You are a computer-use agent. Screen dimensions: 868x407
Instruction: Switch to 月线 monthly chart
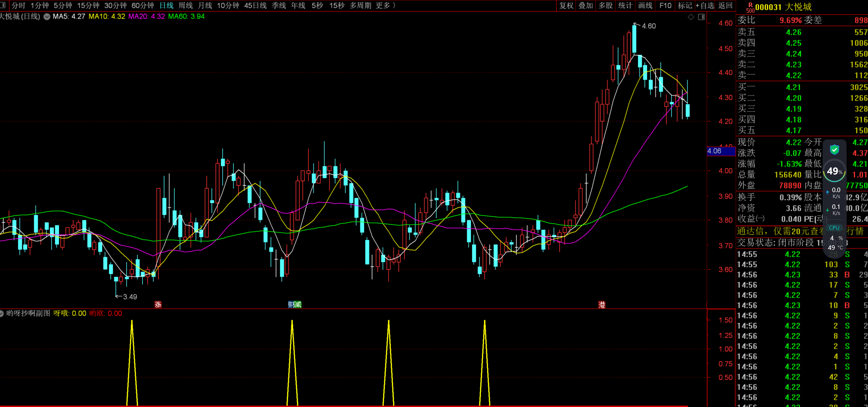coord(205,5)
